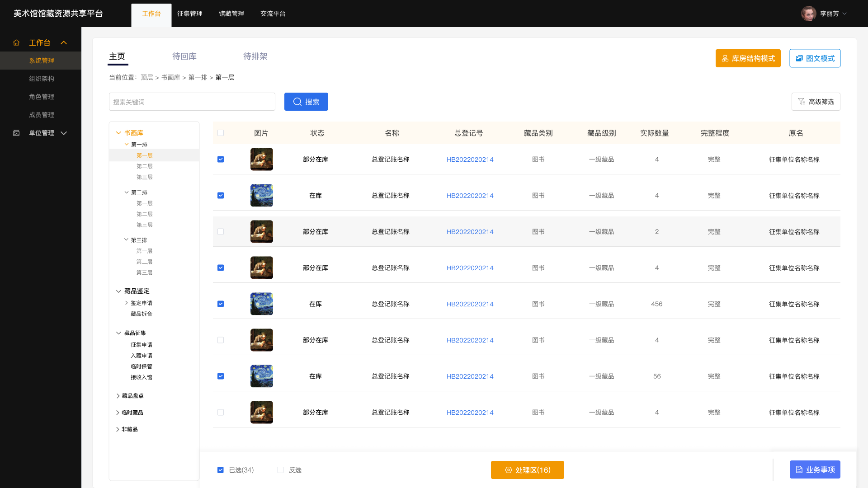Switch to the 待回库 tab
The image size is (868, 488).
[184, 56]
